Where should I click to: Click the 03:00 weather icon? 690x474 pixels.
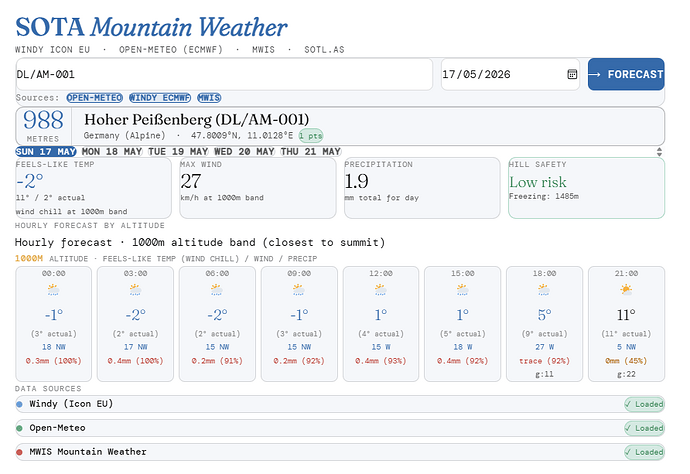[135, 290]
